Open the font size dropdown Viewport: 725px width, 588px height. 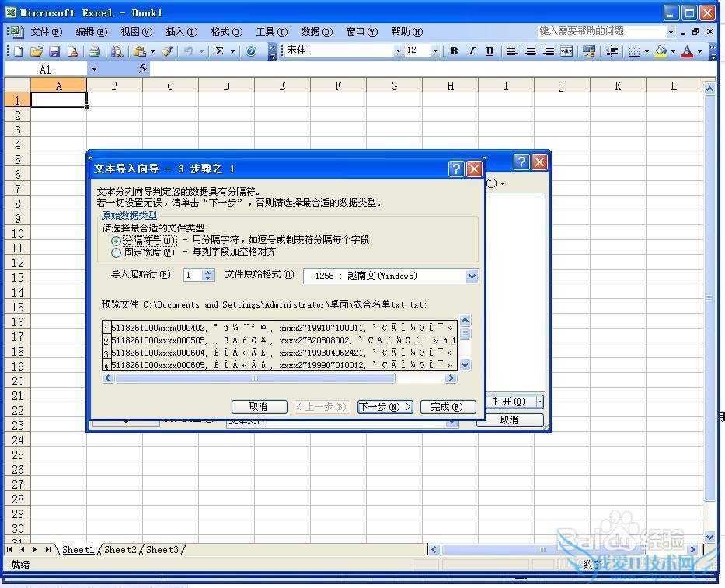pos(435,51)
